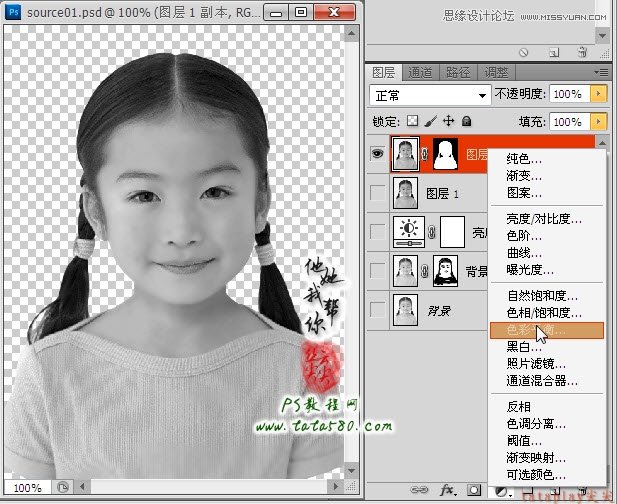Click chain link on top layer mask
Screen dimensions: 617x504
pos(425,154)
